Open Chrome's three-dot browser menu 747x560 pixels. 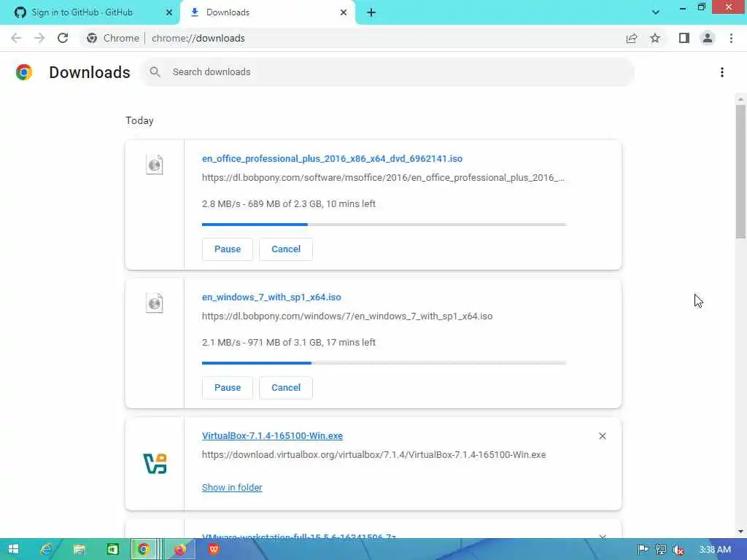(731, 38)
